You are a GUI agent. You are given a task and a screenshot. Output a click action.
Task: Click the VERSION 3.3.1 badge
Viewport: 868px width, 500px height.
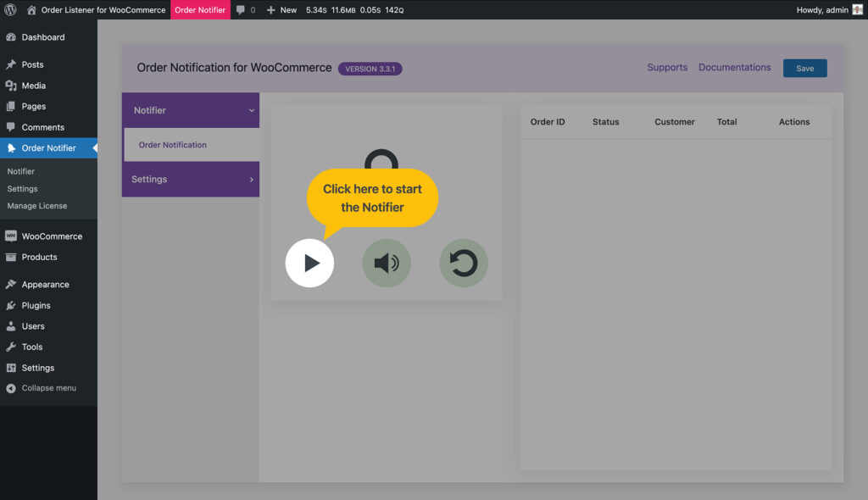tap(370, 69)
